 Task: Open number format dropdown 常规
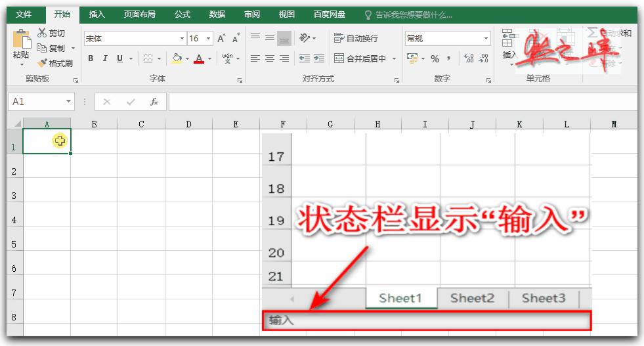click(486, 38)
